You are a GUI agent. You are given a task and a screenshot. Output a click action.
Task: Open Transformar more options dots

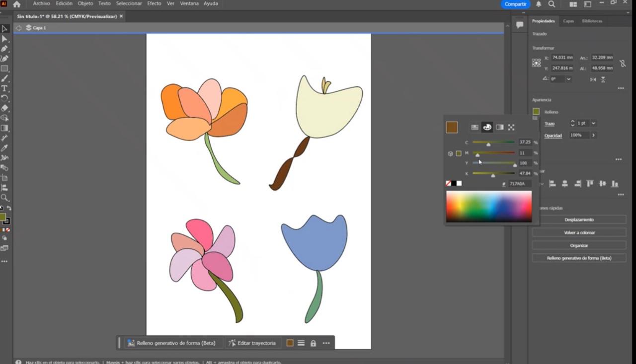[x=621, y=88]
